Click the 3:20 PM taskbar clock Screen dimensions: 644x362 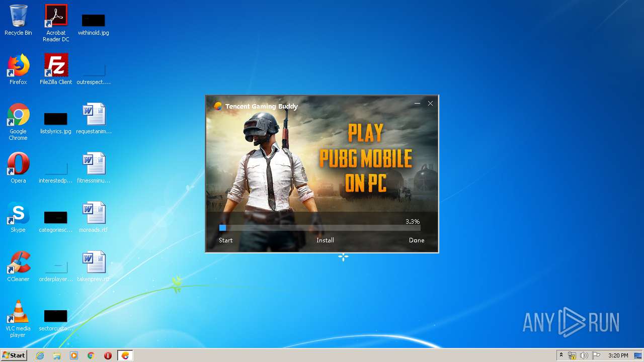click(x=618, y=355)
